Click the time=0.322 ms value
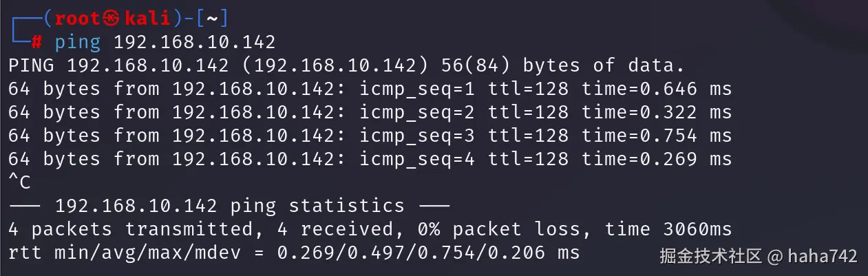Screen dimensions: 868x276 [x=656, y=113]
